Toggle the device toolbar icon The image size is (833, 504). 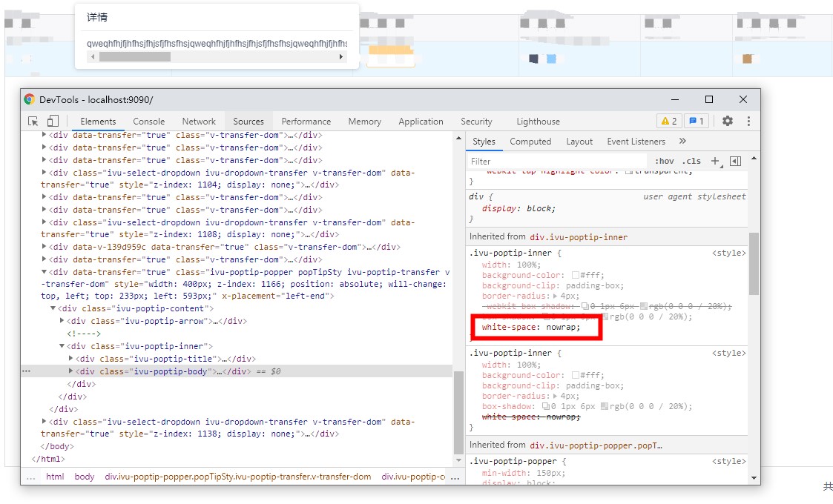(53, 121)
